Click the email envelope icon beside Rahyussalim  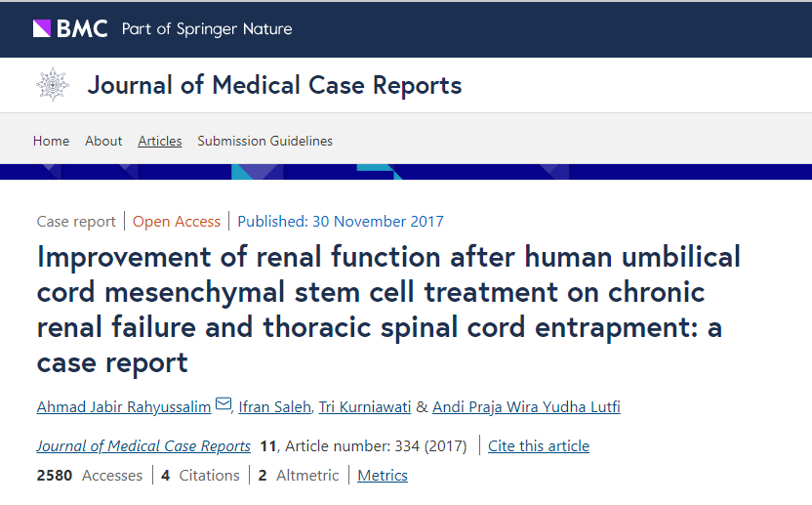click(x=223, y=405)
